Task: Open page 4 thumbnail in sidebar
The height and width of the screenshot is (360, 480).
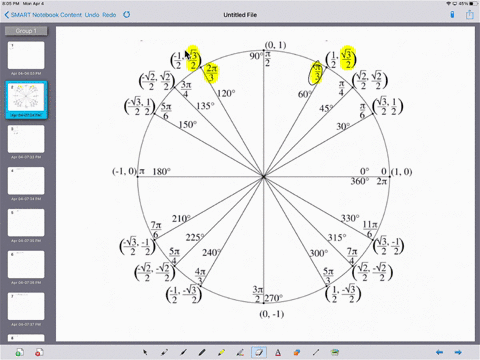Action: (26, 181)
